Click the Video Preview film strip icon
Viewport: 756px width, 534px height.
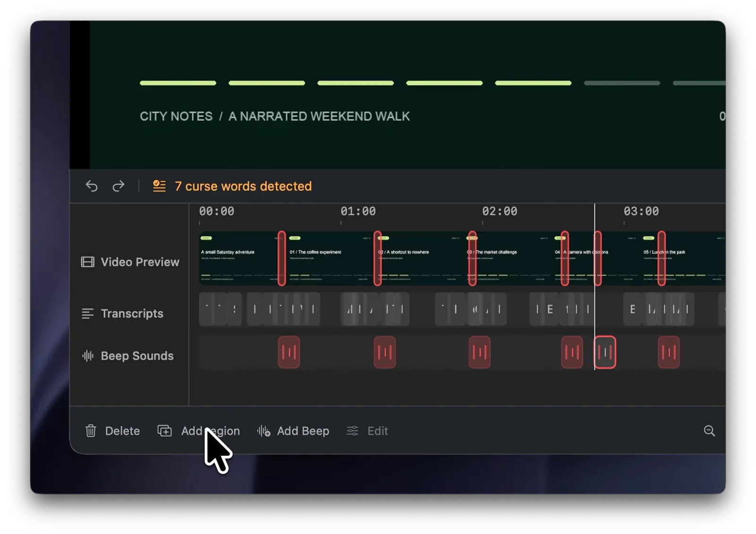click(x=87, y=262)
